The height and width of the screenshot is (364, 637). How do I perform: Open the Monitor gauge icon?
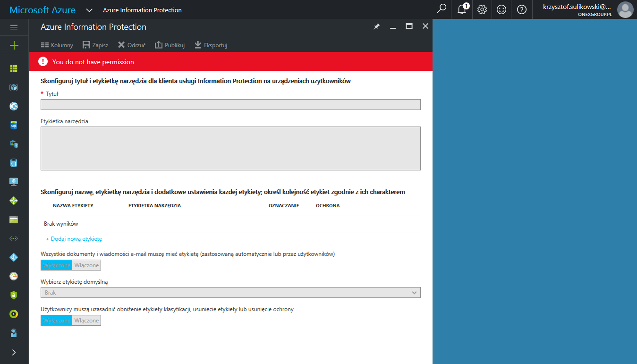tap(14, 276)
